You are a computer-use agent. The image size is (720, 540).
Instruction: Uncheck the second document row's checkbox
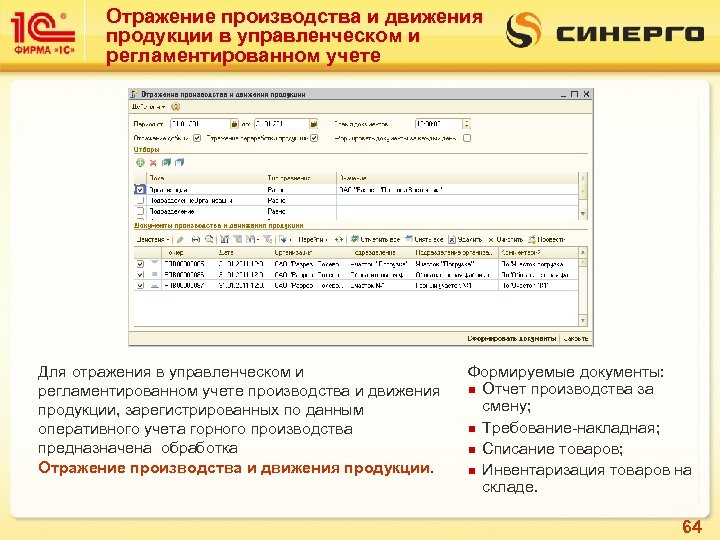click(x=140, y=275)
